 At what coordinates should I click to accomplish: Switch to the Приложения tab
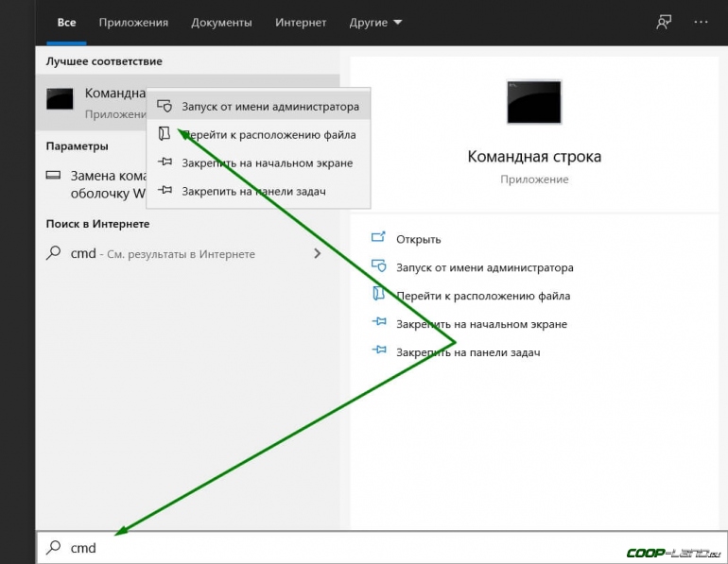(132, 22)
